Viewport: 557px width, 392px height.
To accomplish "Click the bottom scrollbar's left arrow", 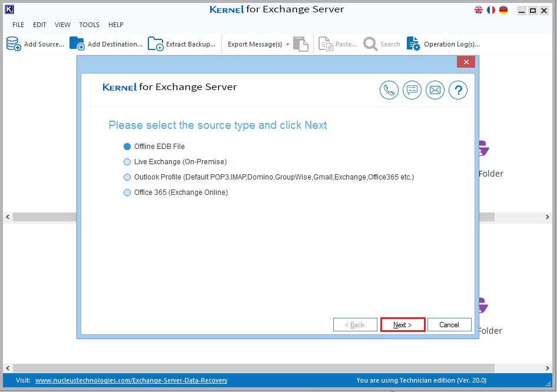I will coord(8,368).
